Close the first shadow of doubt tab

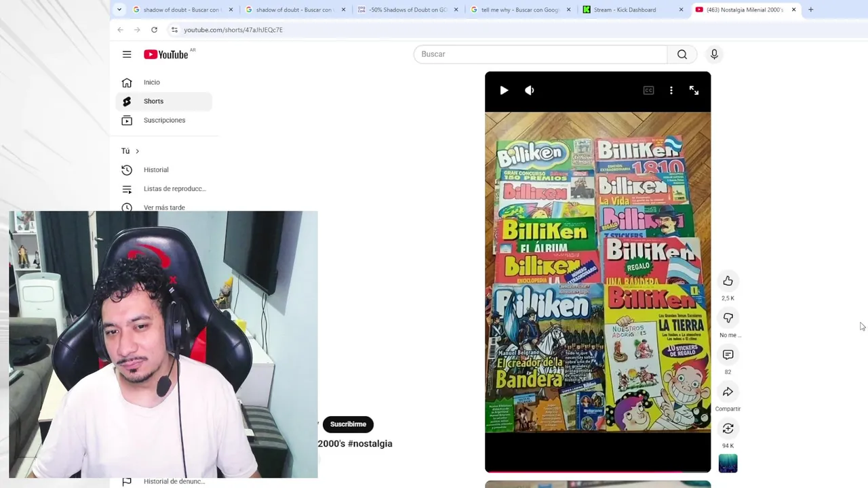coord(231,9)
